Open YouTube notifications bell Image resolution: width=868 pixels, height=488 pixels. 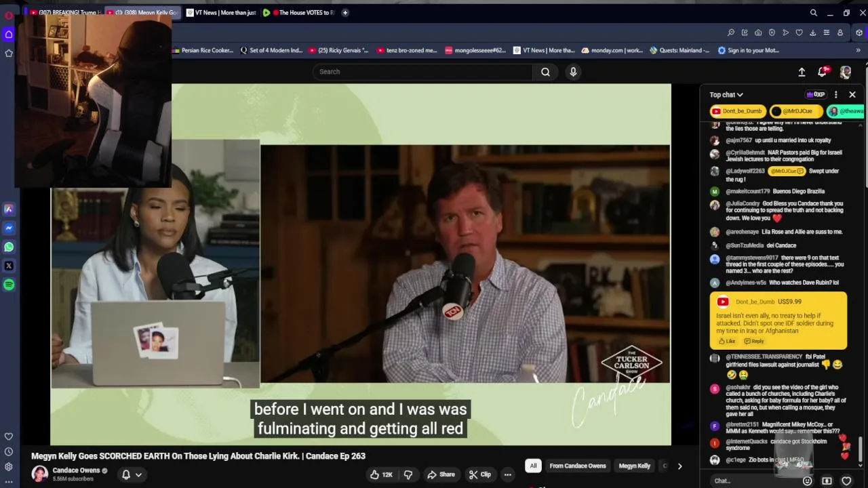[823, 72]
